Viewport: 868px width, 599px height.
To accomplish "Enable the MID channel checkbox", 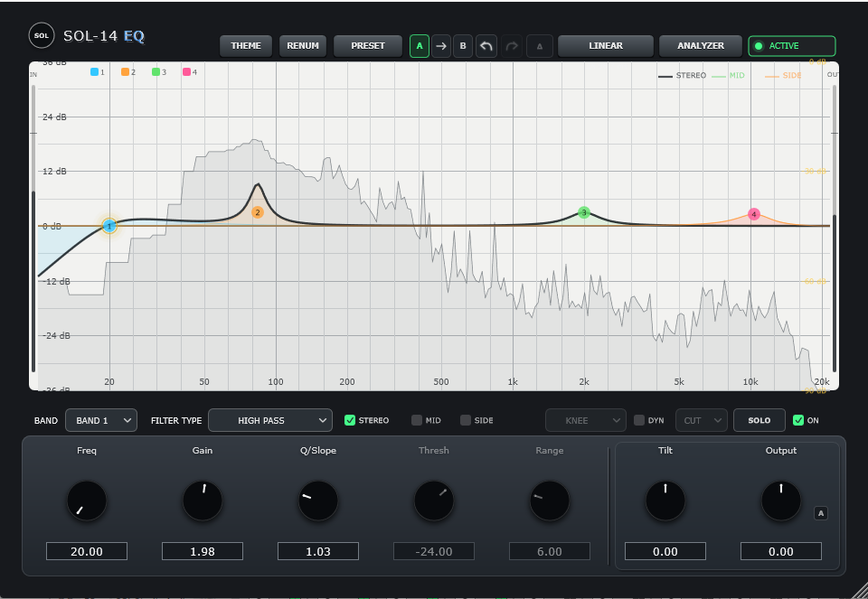I will (x=416, y=420).
